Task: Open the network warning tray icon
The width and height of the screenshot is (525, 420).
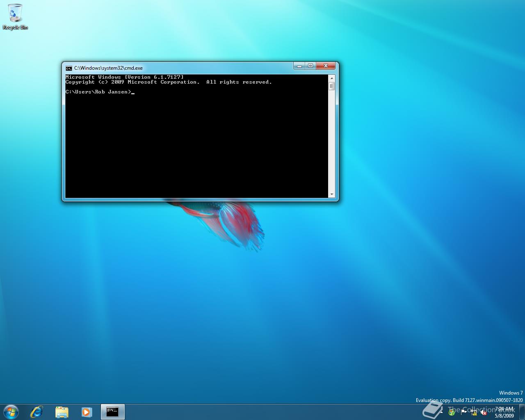Action: point(474,413)
